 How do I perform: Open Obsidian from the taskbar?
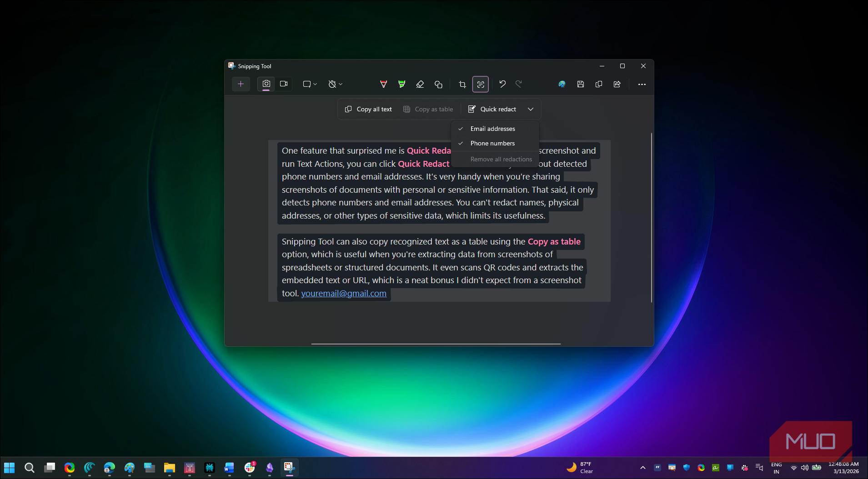pyautogui.click(x=270, y=468)
